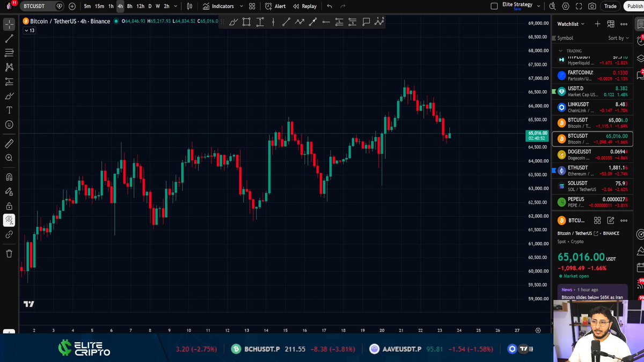Collapse the TRADING watchlist section
The width and height of the screenshot is (644, 362).
(560, 51)
